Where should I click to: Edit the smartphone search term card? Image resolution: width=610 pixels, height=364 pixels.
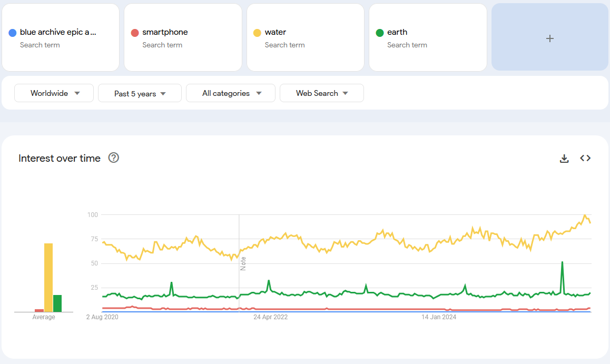183,37
